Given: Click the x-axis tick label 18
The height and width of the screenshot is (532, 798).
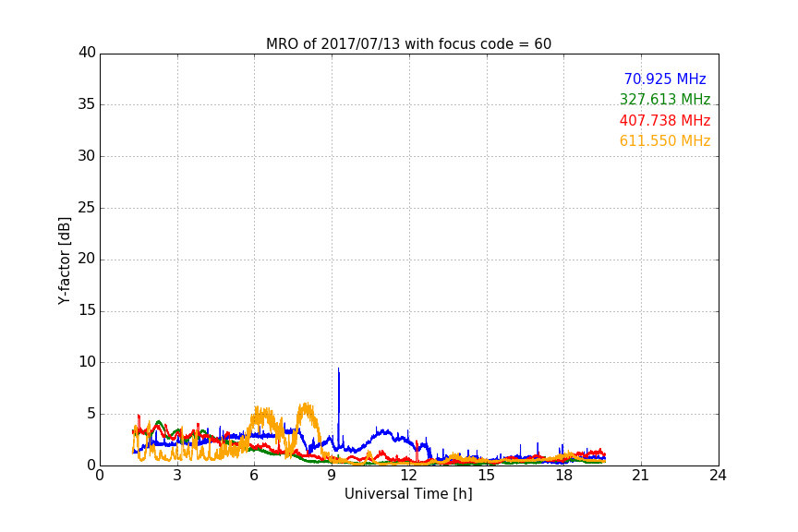Looking at the screenshot, I should 564,476.
